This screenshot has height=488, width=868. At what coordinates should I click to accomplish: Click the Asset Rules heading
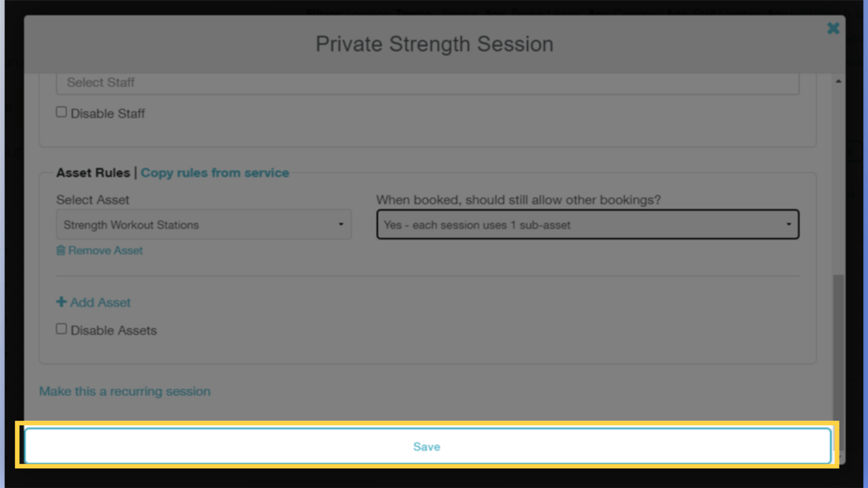tap(93, 173)
